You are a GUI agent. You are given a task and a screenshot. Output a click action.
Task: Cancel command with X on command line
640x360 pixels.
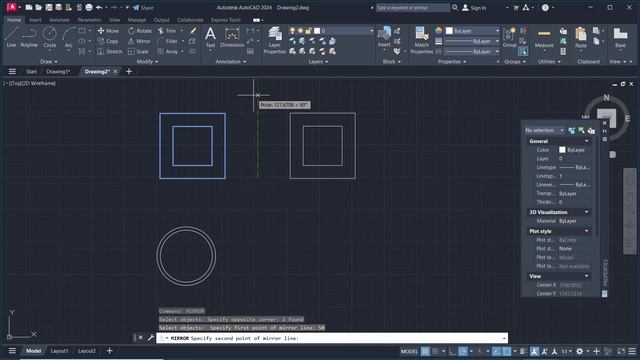pyautogui.click(x=140, y=338)
